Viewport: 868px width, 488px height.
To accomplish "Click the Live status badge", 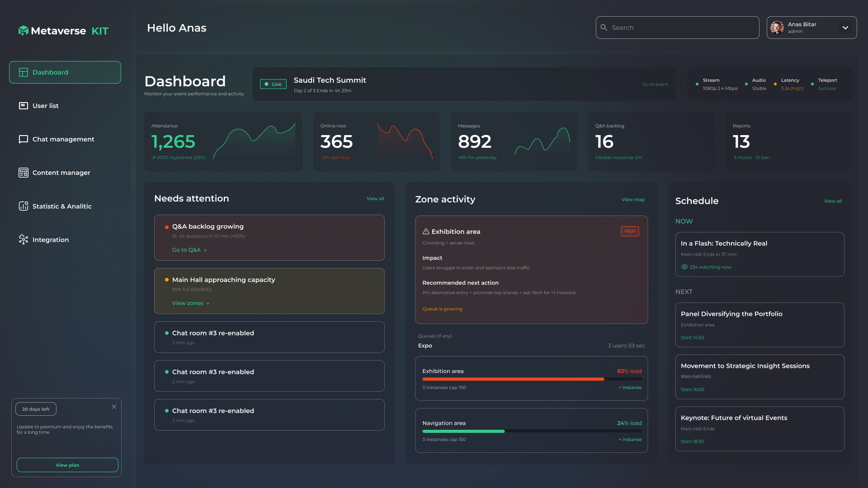I will (273, 84).
